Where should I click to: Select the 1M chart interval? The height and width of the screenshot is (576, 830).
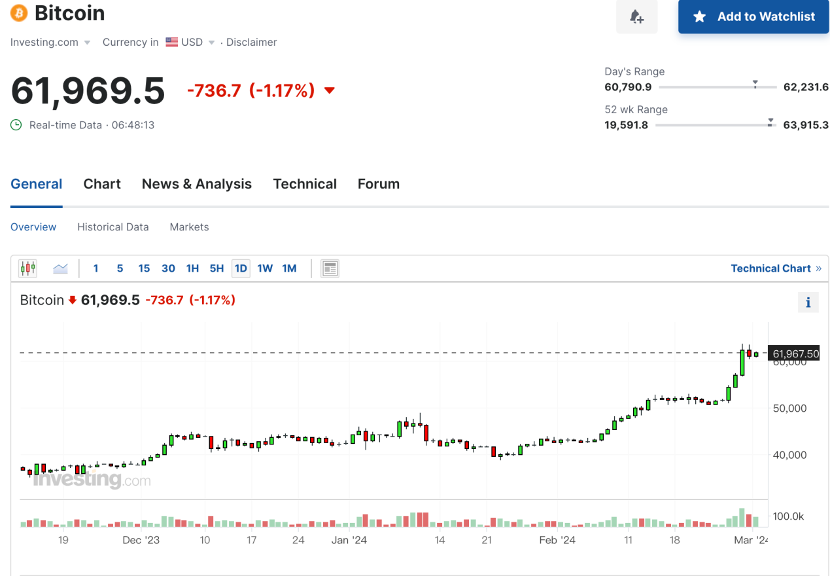point(289,268)
